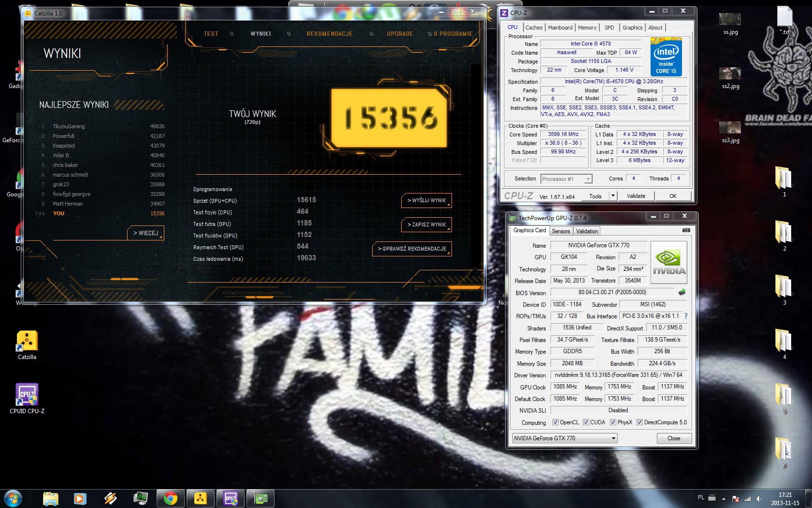Open the ss3.jpg desktop file
This screenshot has height=508, width=812.
point(730,133)
